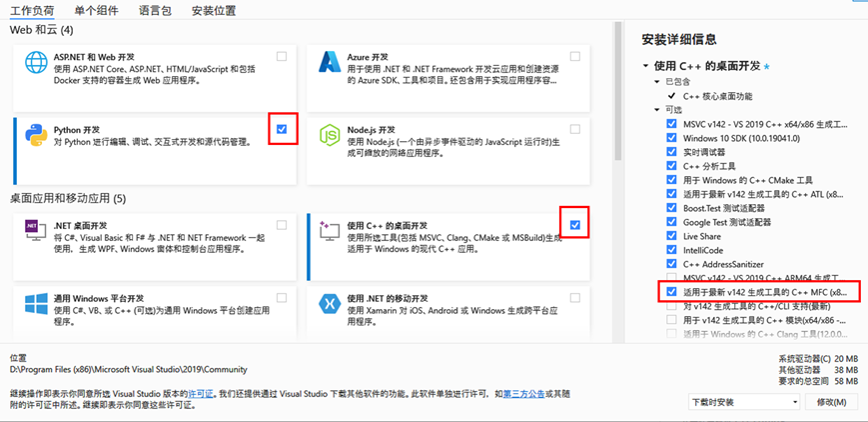Collapse the 可选 components section
Viewport: 868px width, 422px height.
[656, 109]
